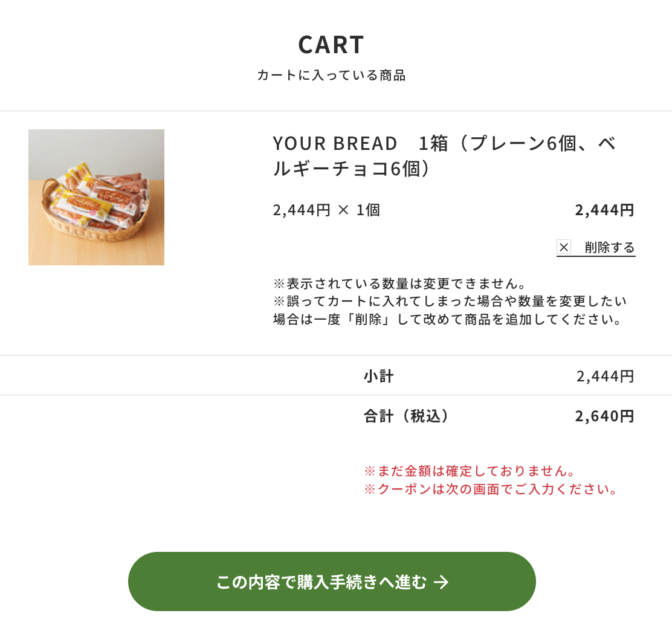Click the YOUR BREAD 1箱 product title
Viewport: 672px width, 625px height.
pos(444,144)
